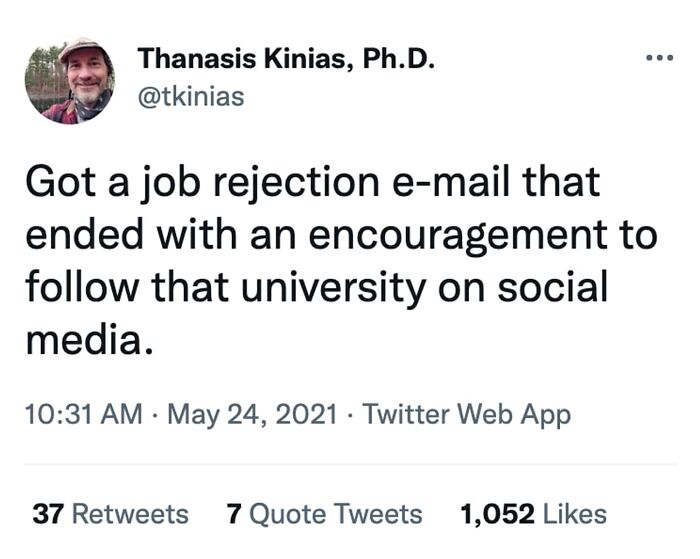Click the word "social" in the tweet

554,289
